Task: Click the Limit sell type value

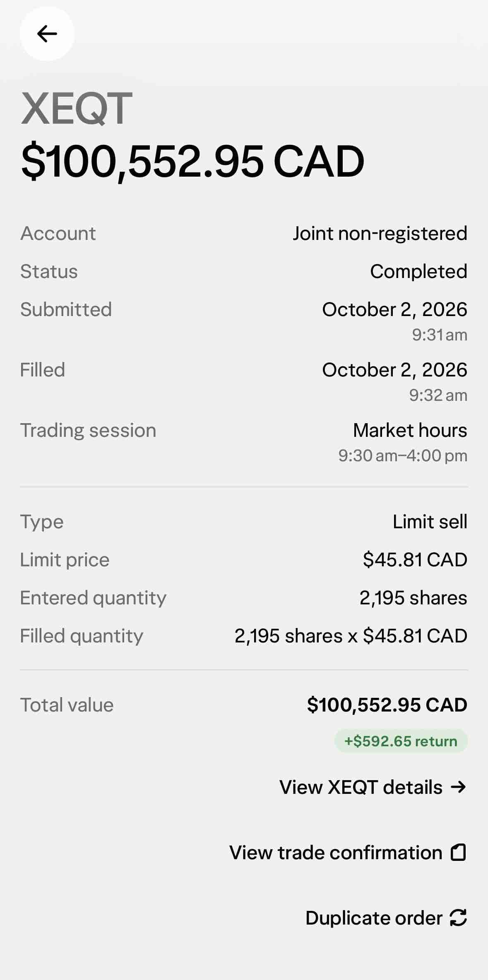Action: (430, 522)
